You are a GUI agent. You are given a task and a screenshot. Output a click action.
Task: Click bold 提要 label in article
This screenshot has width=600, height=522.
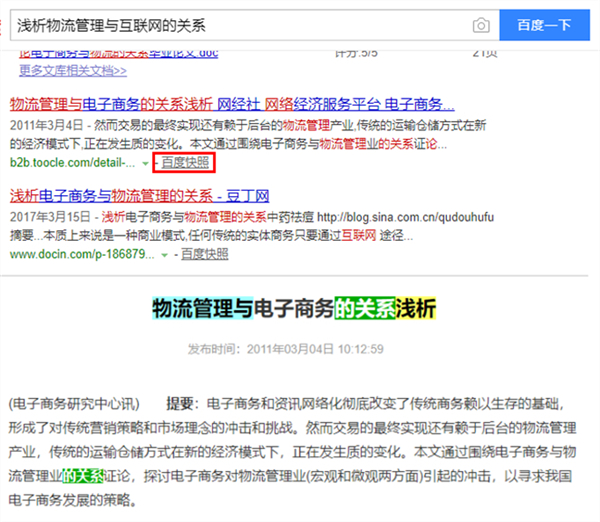(x=179, y=404)
